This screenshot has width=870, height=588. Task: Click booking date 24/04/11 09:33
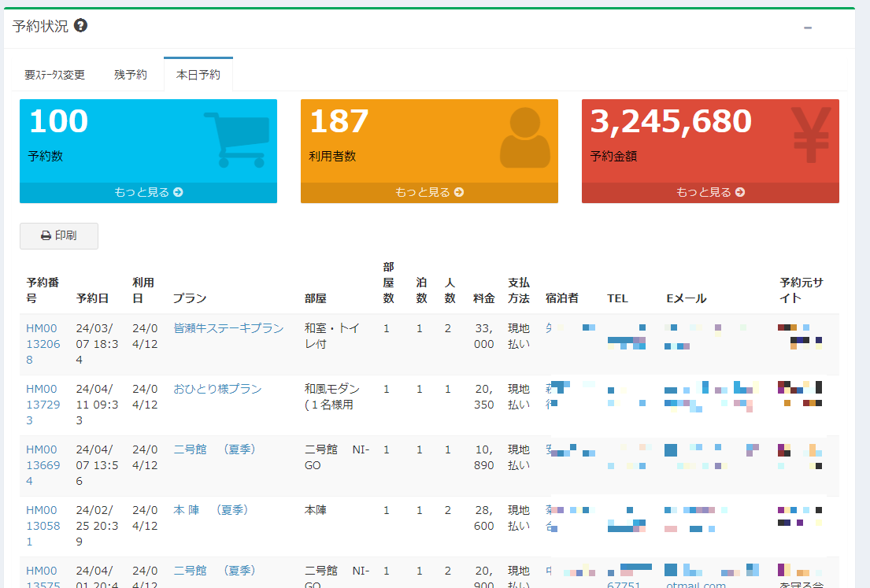97,405
